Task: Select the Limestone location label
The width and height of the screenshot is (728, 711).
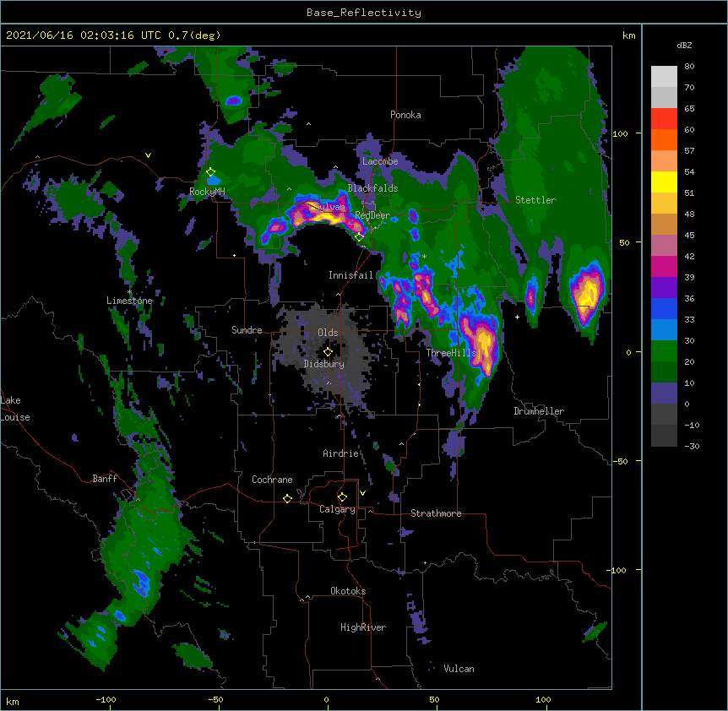Action: click(129, 301)
